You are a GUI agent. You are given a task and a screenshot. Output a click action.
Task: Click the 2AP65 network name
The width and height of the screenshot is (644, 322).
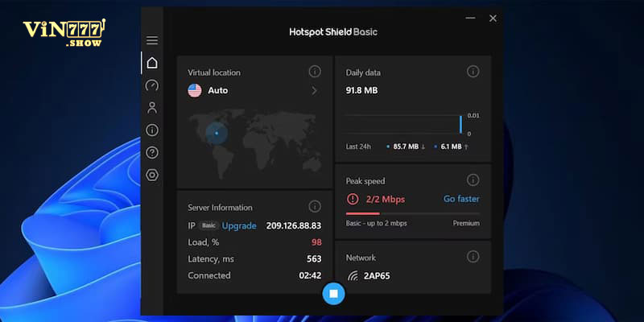(377, 276)
